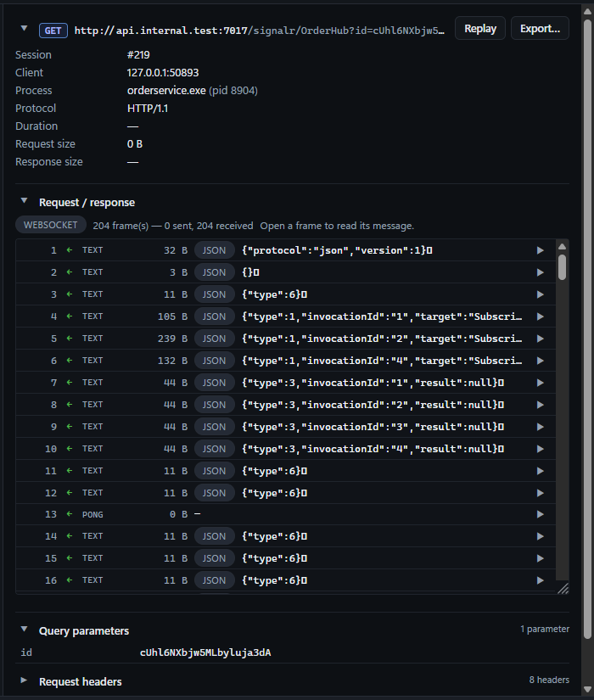Click the JSON badge on frame 10
Viewport: 594px width, 700px height.
tap(215, 449)
